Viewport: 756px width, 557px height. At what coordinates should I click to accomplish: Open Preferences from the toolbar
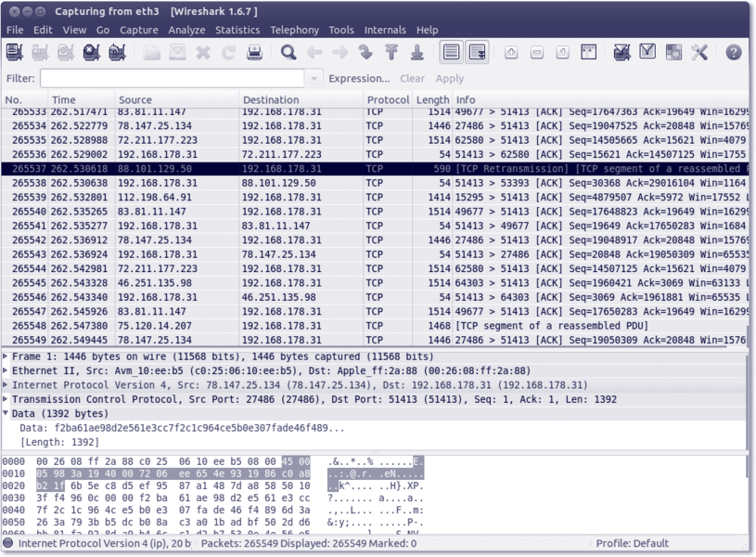tap(699, 53)
